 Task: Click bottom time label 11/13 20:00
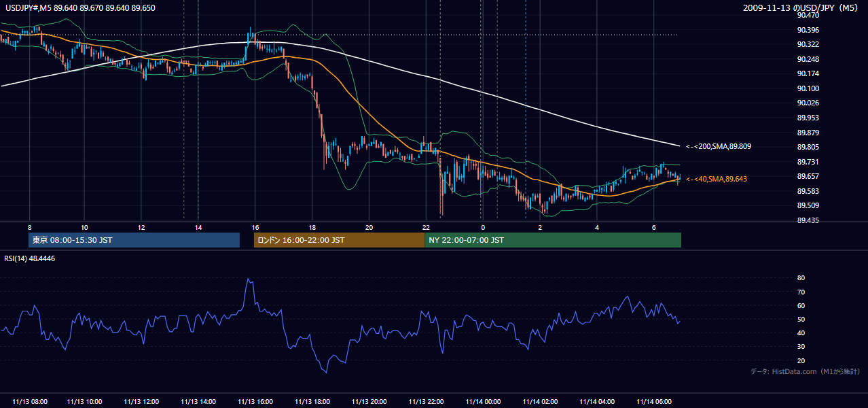coord(369,402)
